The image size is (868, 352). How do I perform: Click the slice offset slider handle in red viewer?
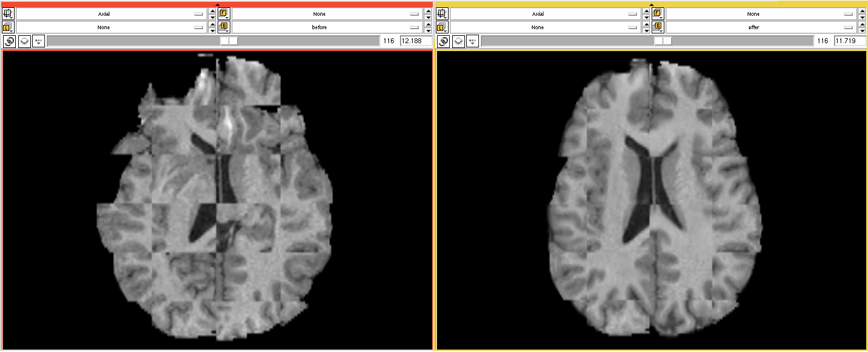229,41
